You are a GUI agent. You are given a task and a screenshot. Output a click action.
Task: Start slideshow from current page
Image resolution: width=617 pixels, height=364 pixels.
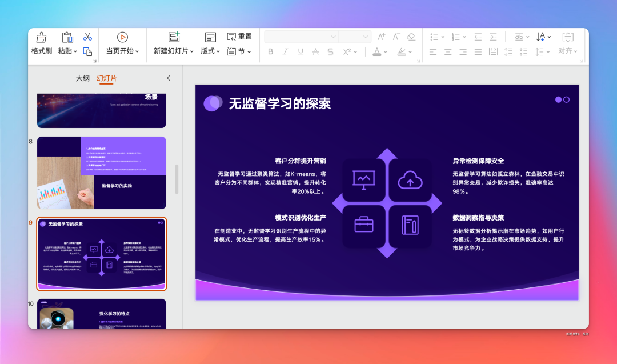[122, 37]
